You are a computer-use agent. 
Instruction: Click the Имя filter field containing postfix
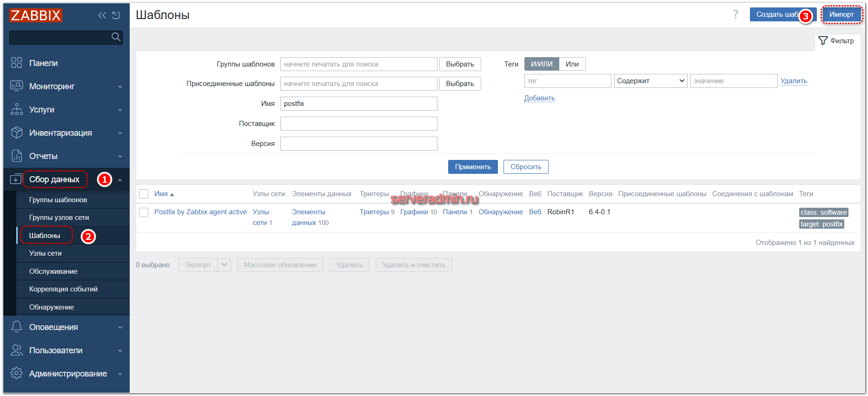point(358,104)
